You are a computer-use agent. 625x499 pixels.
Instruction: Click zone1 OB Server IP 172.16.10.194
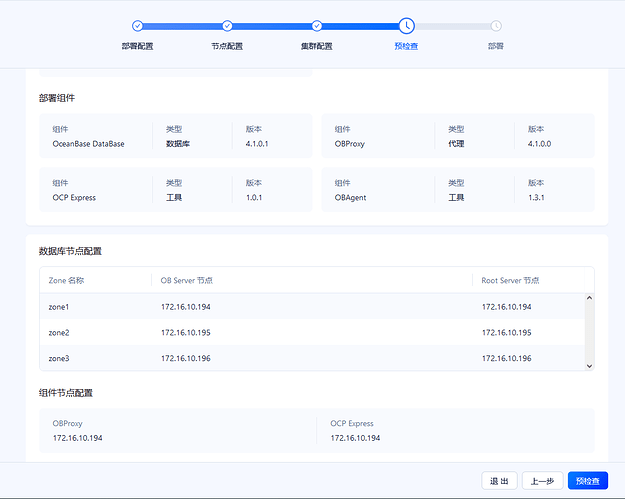click(x=186, y=307)
